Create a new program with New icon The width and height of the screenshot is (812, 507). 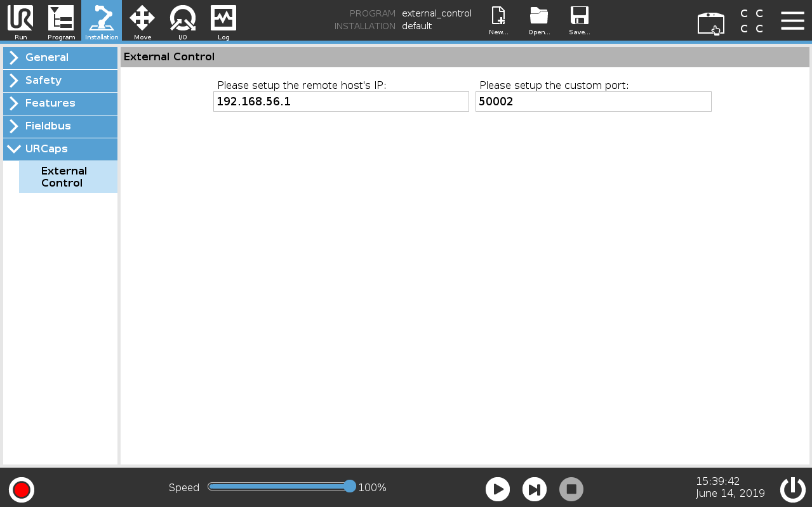coord(498,20)
